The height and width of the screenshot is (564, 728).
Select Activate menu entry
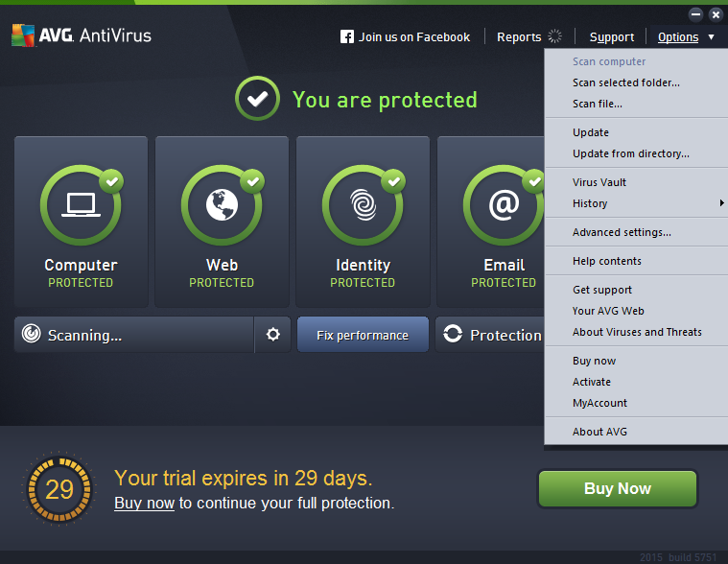636,382
